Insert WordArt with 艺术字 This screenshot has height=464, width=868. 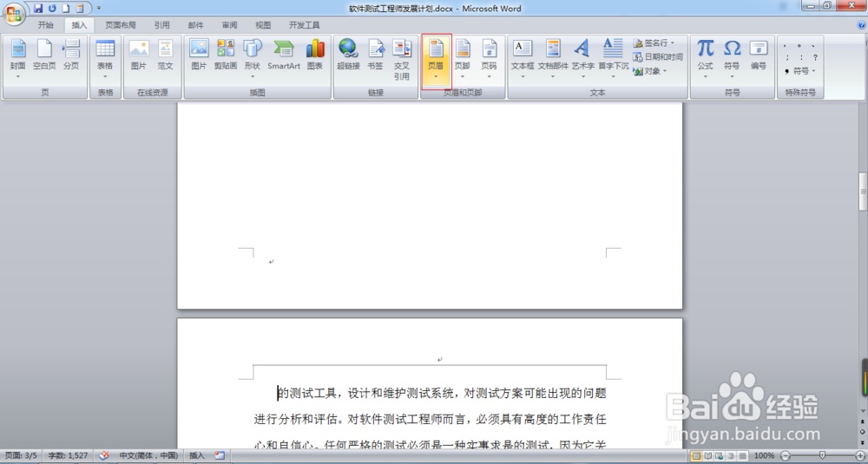pyautogui.click(x=582, y=59)
